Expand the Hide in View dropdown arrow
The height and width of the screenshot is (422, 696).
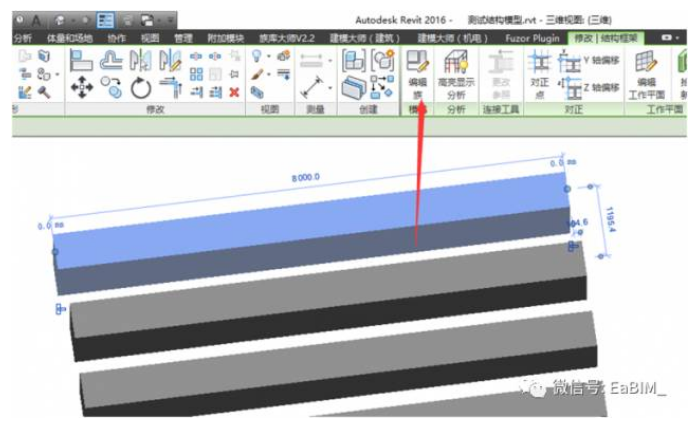tap(269, 56)
